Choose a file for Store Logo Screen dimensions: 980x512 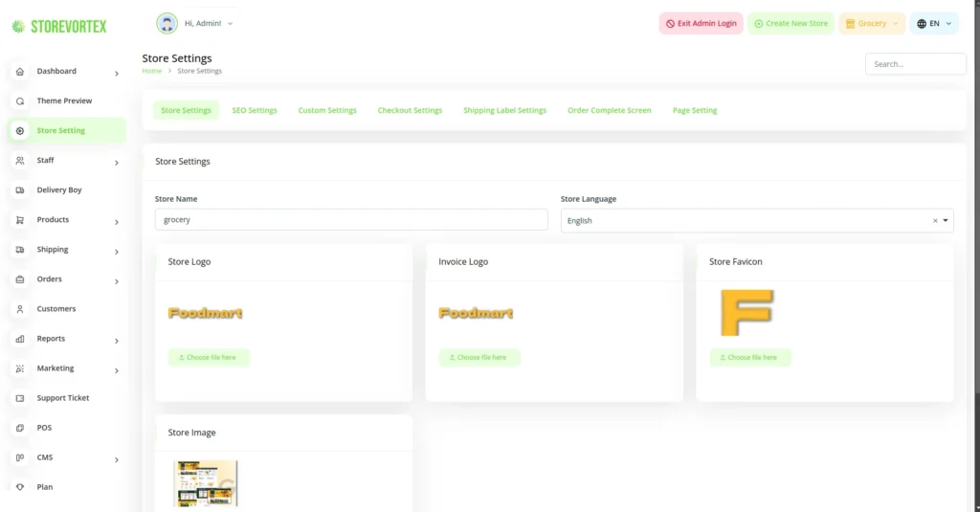pyautogui.click(x=209, y=357)
